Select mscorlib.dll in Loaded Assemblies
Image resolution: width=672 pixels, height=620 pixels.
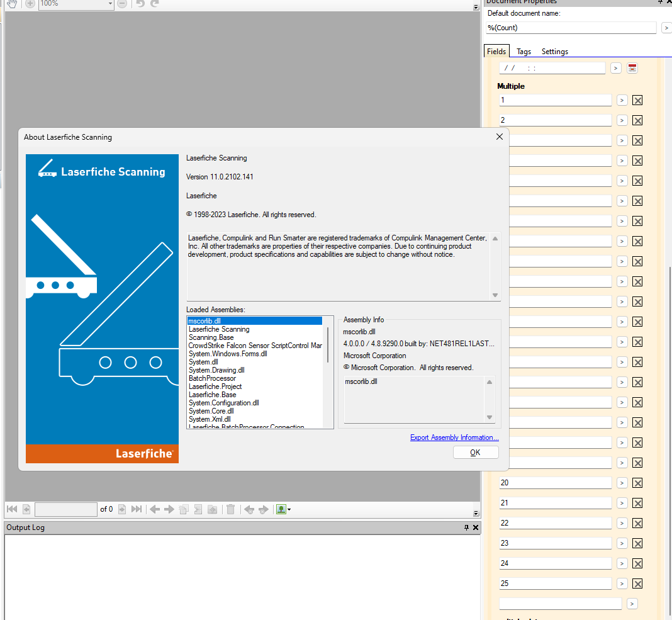(255, 321)
